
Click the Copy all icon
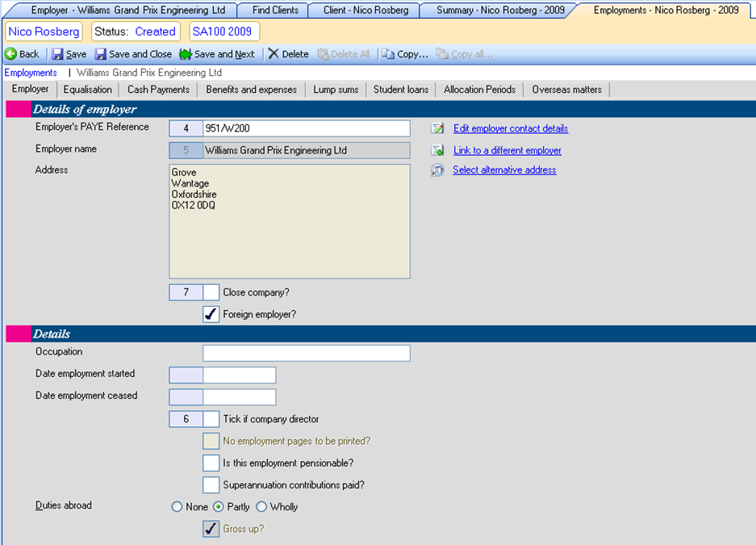pos(442,53)
